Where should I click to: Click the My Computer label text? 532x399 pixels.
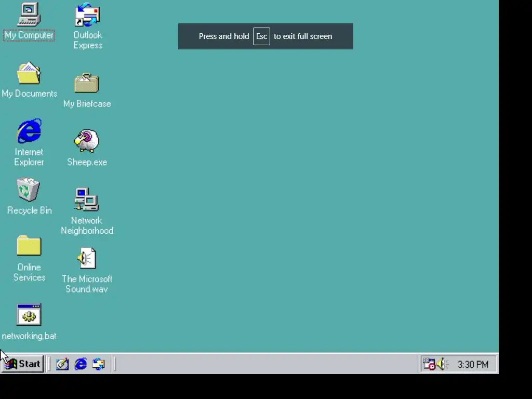click(x=29, y=35)
